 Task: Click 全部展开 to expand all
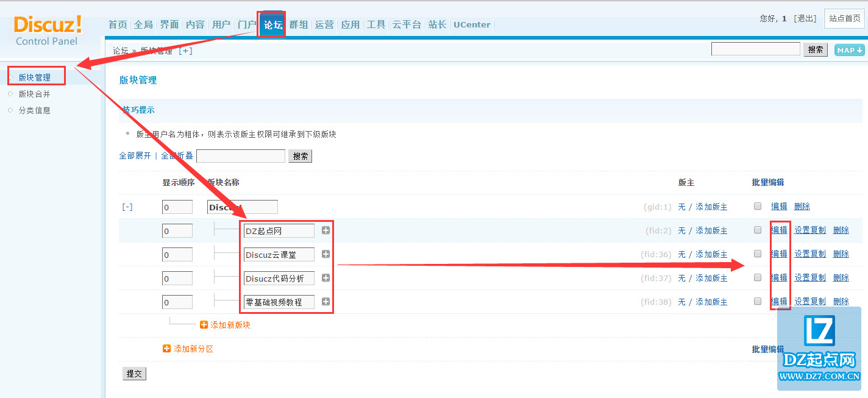coord(135,156)
